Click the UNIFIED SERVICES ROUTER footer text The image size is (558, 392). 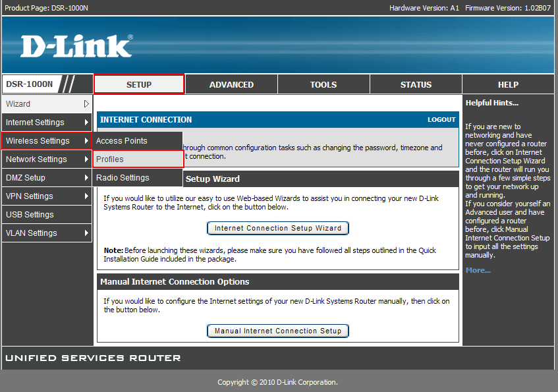coord(94,358)
